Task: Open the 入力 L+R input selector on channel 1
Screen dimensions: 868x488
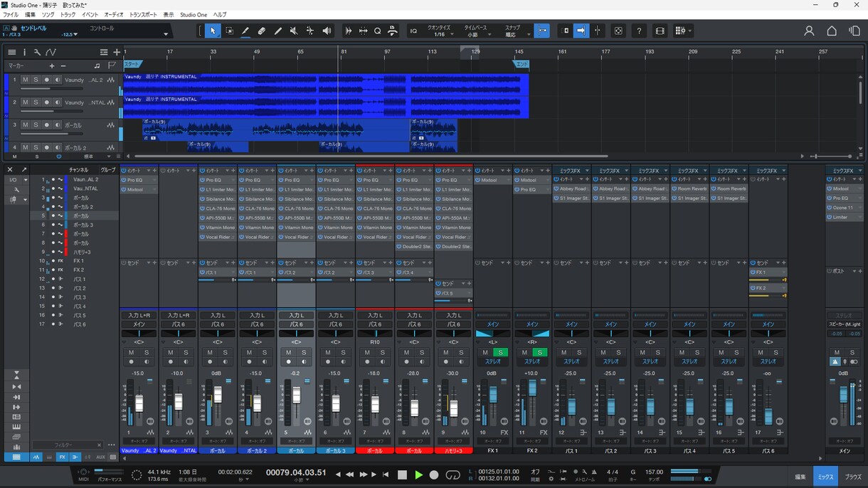Action: tap(139, 315)
